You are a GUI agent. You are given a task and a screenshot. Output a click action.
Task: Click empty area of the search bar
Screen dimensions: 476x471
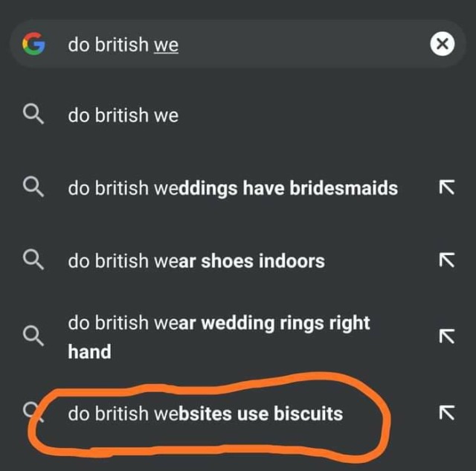[x=305, y=45]
